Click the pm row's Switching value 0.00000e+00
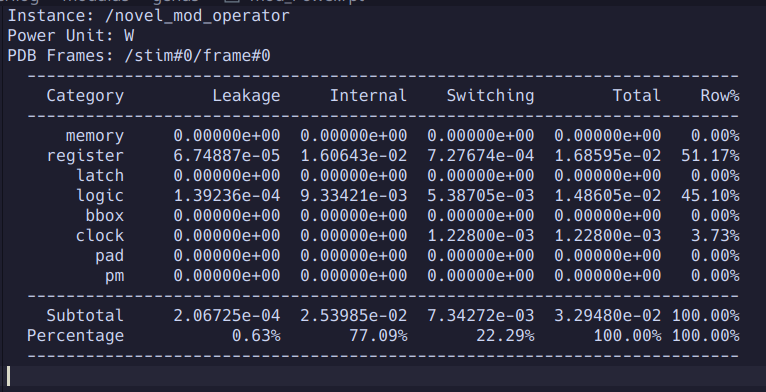The image size is (766, 392). (481, 276)
